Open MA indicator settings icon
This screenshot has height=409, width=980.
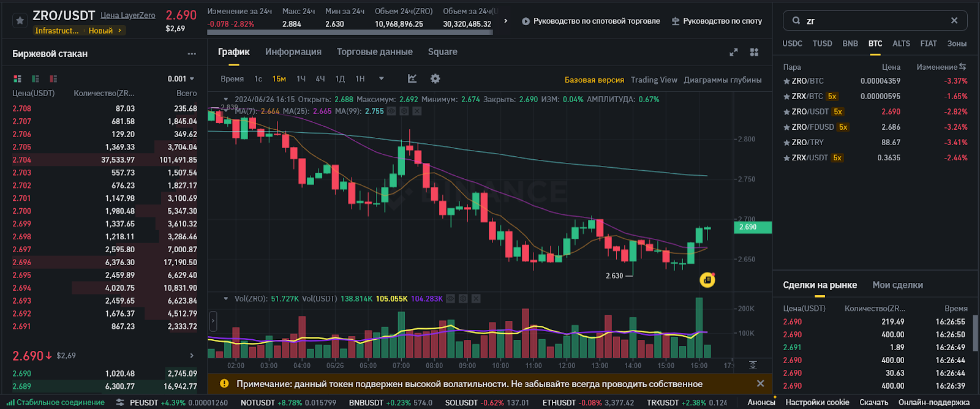click(404, 111)
